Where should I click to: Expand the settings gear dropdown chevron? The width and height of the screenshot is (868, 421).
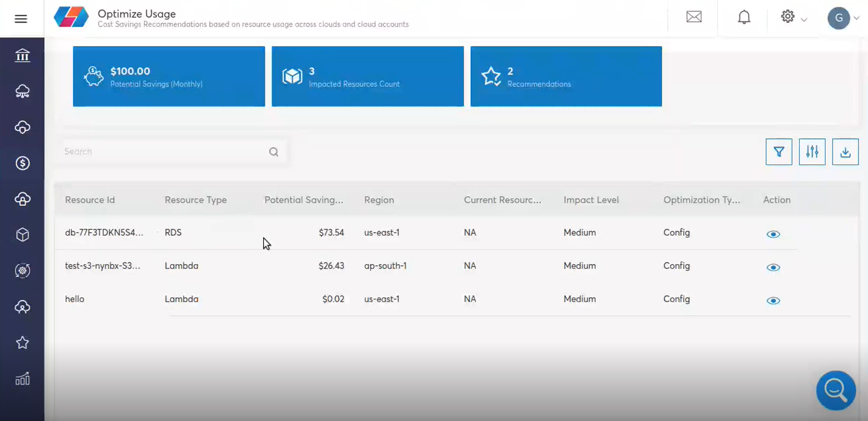[804, 20]
